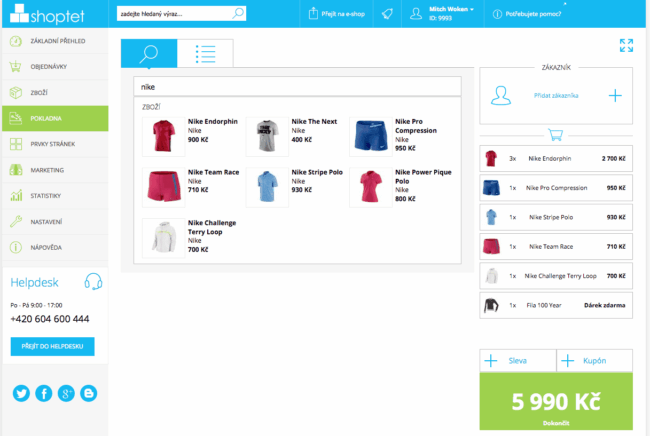Open Marketing in sidebar
The height and width of the screenshot is (436, 650).
(55, 170)
